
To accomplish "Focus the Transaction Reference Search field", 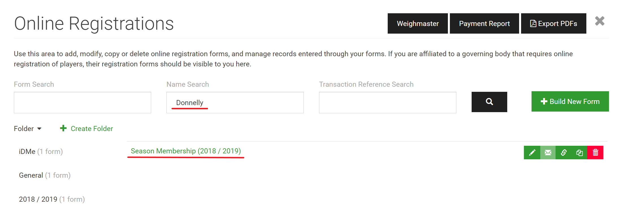I will point(388,103).
